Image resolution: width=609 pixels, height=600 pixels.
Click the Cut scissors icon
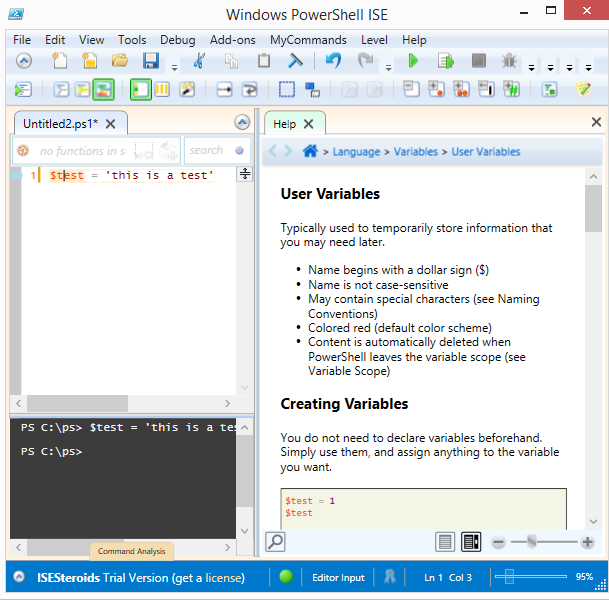tap(199, 61)
